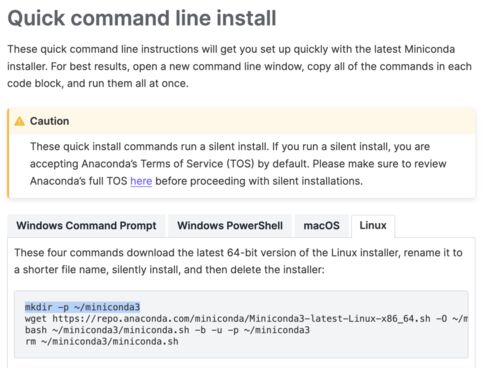The height and width of the screenshot is (368, 500).
Task: Click the 'These four commands download' description
Action: click(x=238, y=261)
